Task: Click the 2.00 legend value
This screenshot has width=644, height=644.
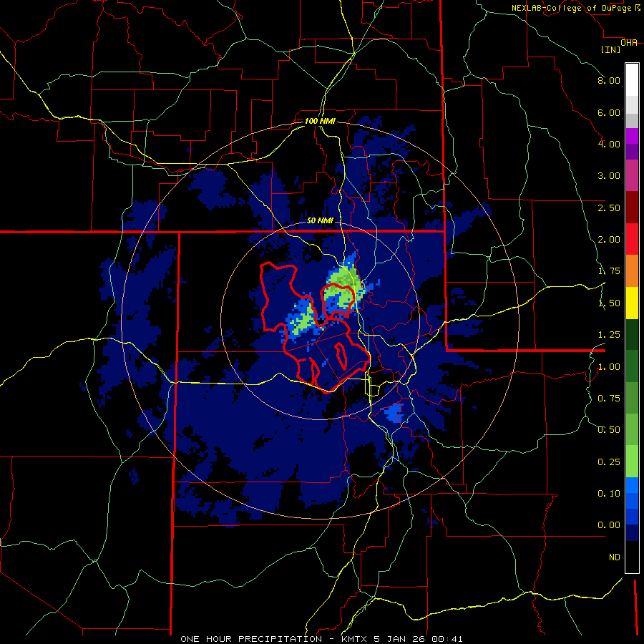Action: pyautogui.click(x=609, y=240)
